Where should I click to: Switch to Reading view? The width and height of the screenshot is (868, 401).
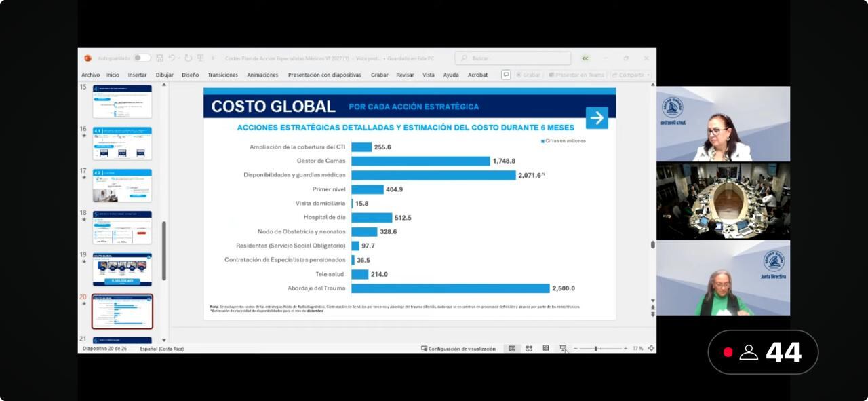click(546, 349)
